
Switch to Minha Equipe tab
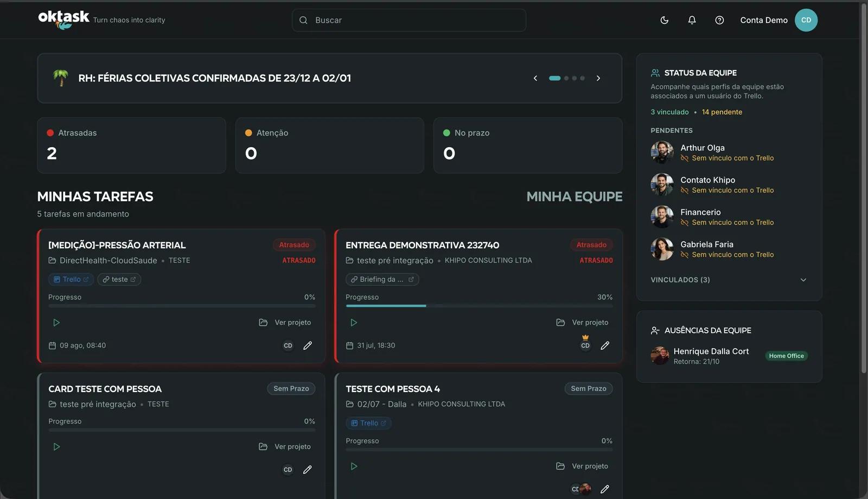[575, 197]
